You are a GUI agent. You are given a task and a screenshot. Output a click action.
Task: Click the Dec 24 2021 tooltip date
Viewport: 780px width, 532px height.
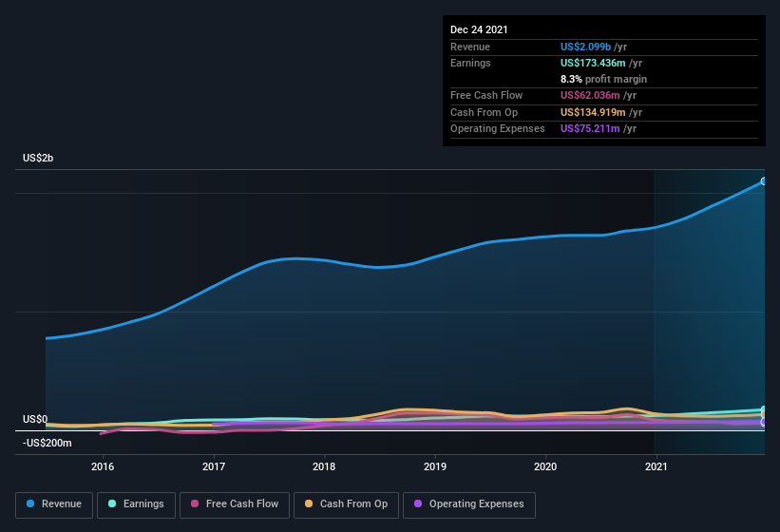(x=479, y=29)
